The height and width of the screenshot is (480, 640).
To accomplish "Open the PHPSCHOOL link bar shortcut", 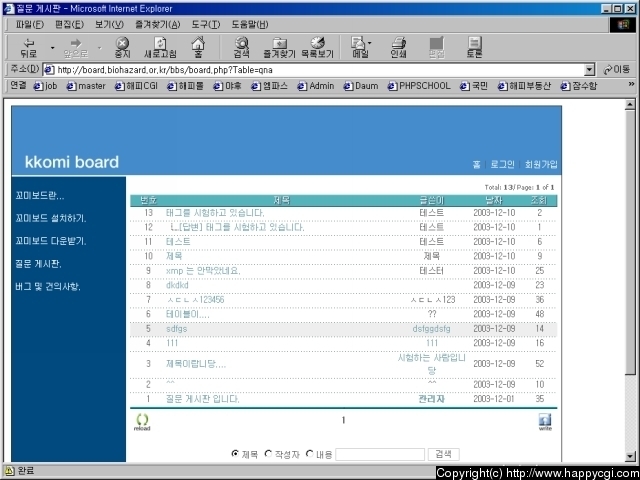I will click(x=419, y=86).
